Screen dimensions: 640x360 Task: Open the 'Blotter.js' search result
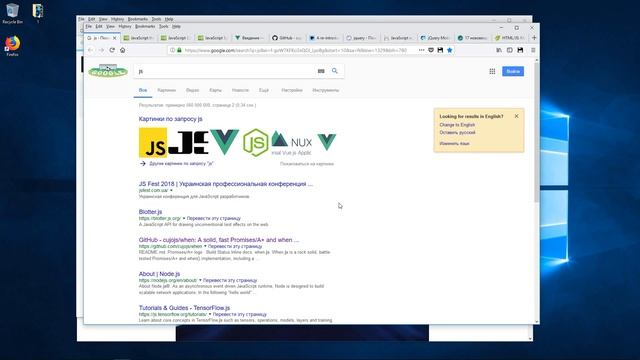150,212
